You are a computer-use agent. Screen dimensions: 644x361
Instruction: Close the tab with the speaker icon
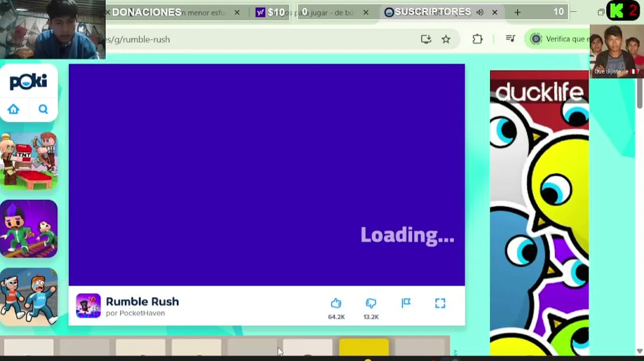[x=495, y=13]
